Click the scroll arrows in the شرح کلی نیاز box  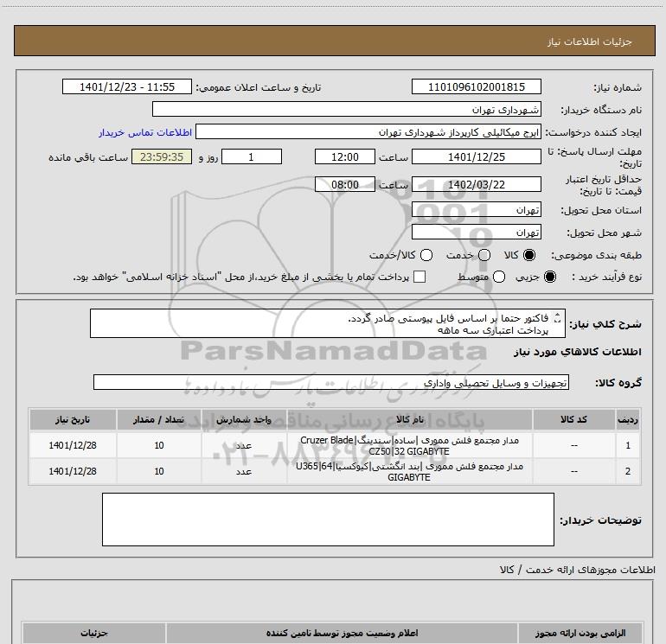point(558,318)
